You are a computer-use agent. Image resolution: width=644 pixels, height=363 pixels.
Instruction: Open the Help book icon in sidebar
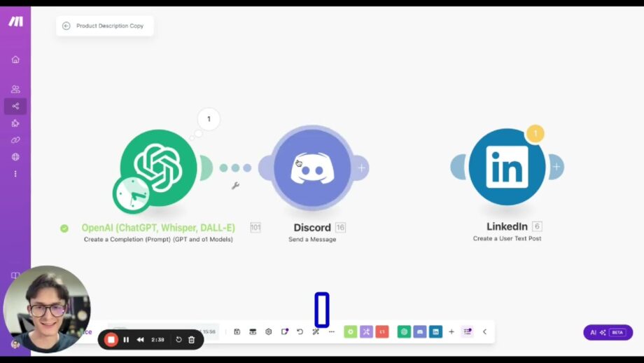click(15, 275)
